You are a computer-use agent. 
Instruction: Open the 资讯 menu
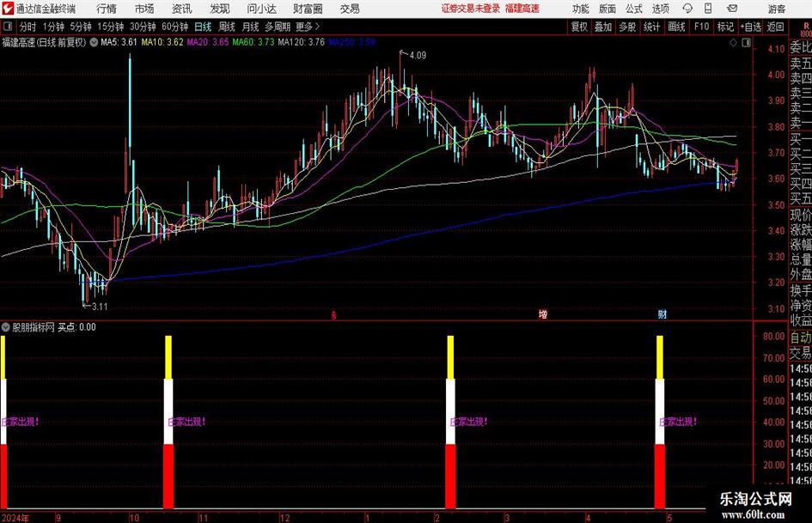[x=182, y=9]
